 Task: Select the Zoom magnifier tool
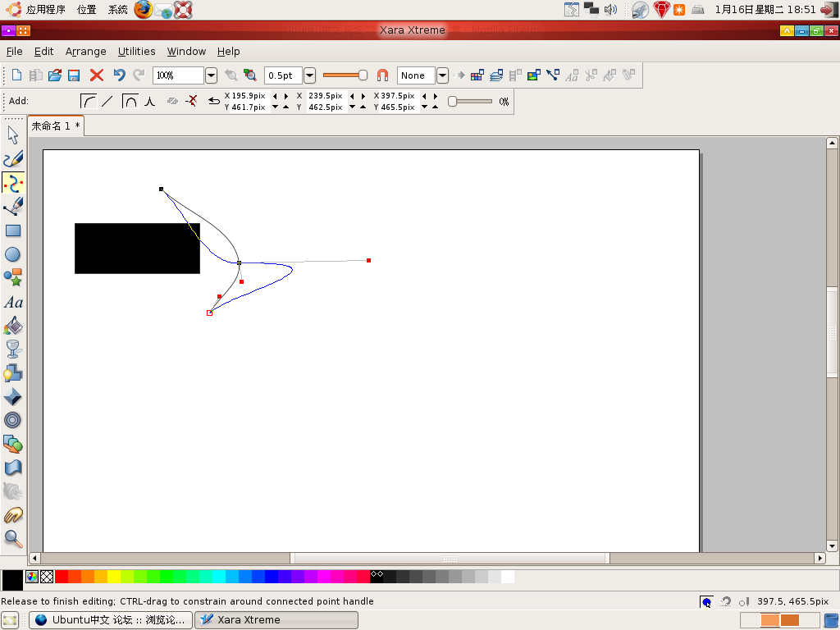[x=13, y=539]
